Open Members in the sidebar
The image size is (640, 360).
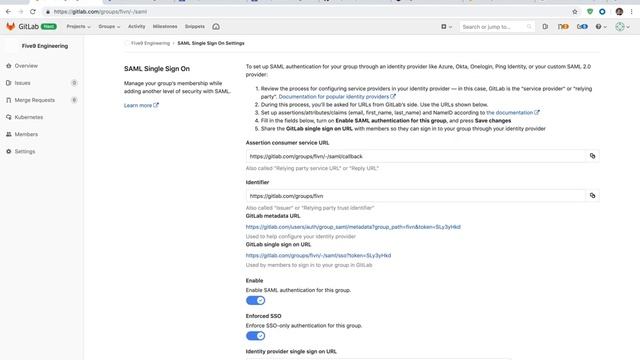[26, 134]
